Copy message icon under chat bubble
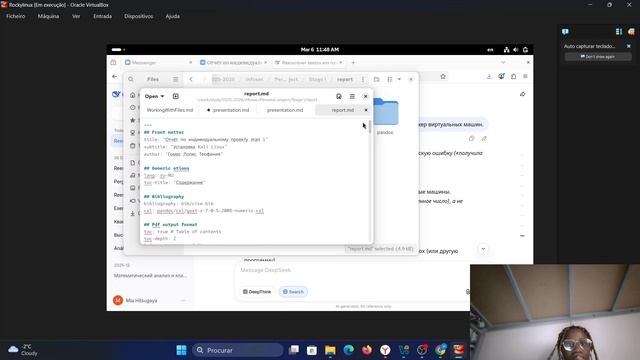The image size is (640, 360). (x=471, y=138)
